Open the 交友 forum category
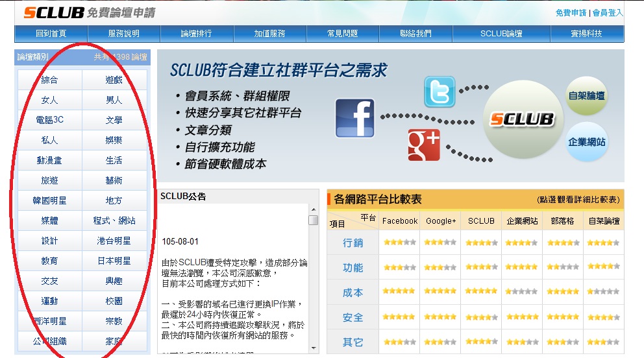Screen dimensions: 644x358 point(50,281)
